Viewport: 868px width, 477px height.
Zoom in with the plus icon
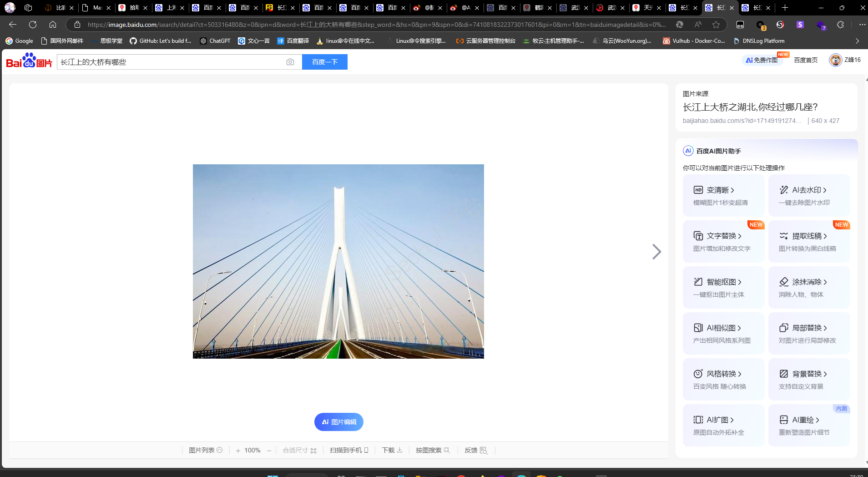click(238, 451)
